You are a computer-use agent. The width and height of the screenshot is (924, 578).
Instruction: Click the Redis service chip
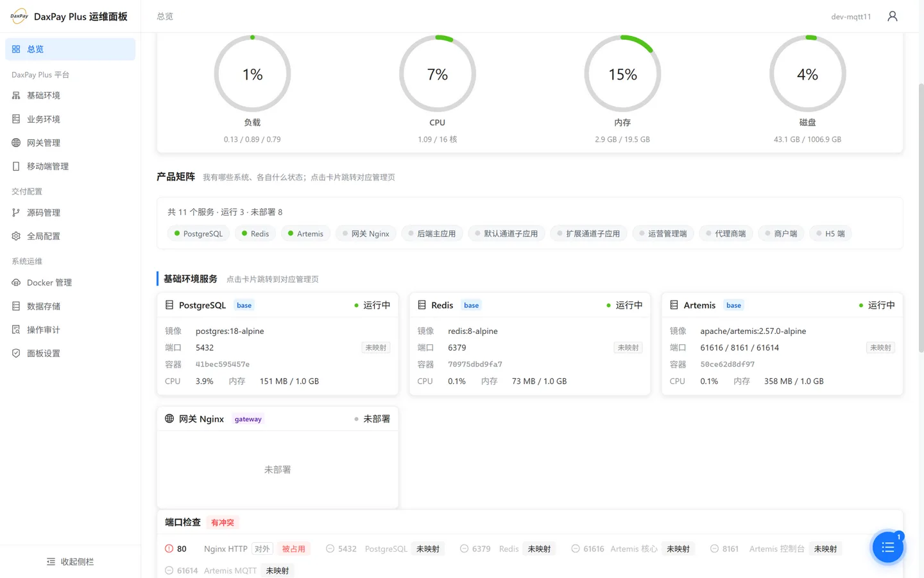[255, 234]
